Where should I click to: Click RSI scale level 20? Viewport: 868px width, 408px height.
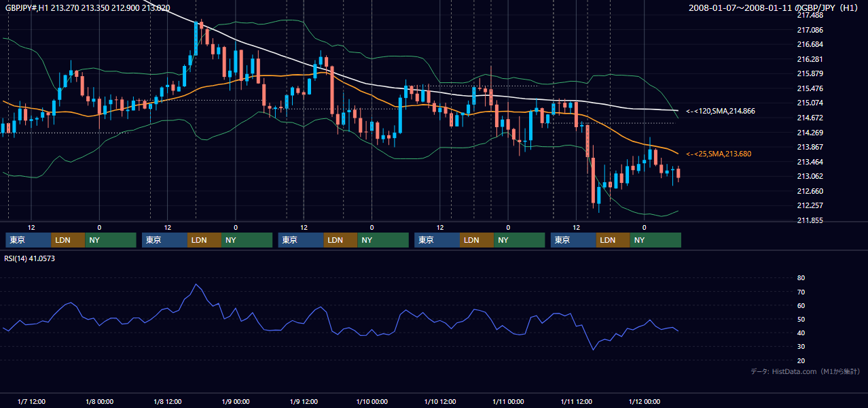tap(801, 360)
